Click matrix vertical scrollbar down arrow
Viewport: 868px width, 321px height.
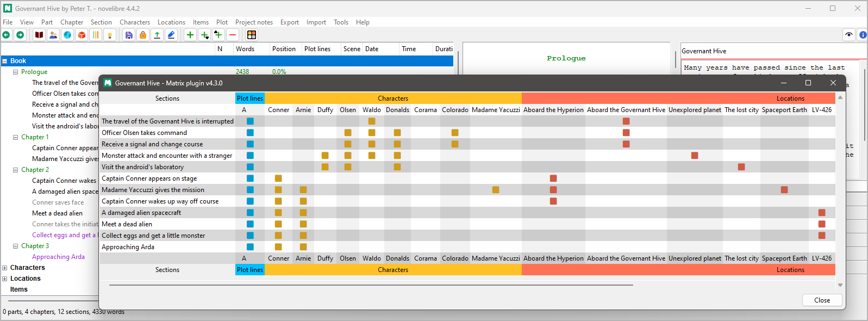pyautogui.click(x=840, y=285)
